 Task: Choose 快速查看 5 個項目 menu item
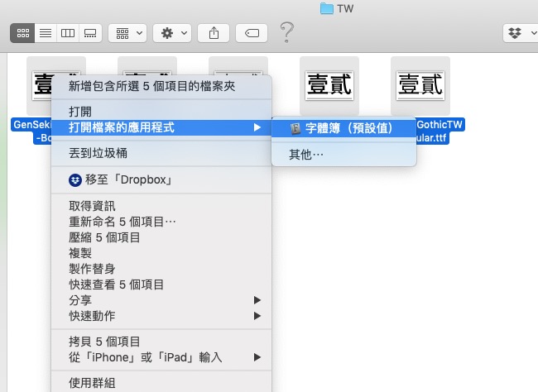161,284
